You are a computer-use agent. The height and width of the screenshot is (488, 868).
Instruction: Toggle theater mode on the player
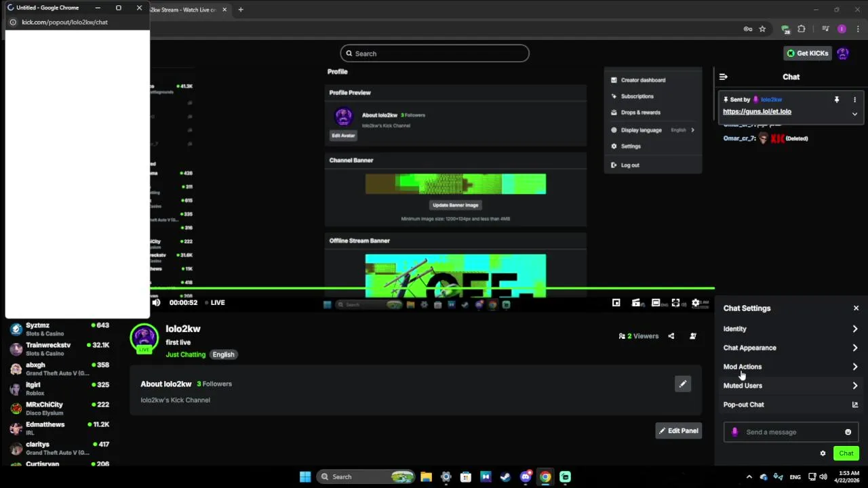656,303
